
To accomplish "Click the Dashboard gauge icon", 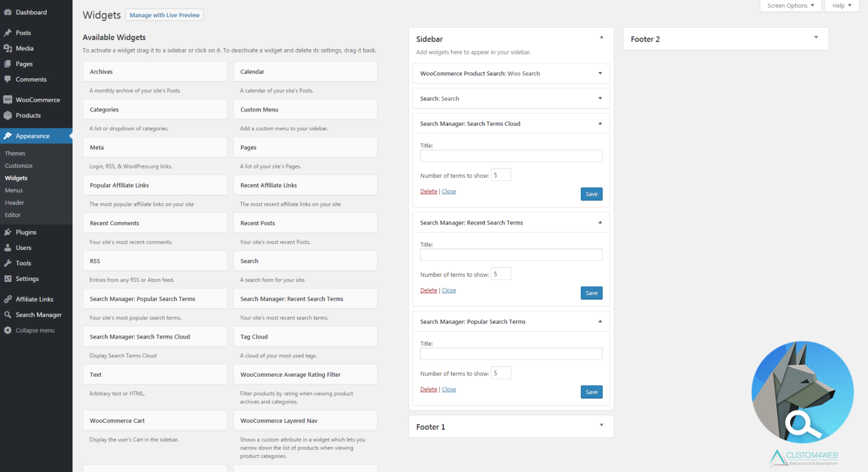I will 8,12.
